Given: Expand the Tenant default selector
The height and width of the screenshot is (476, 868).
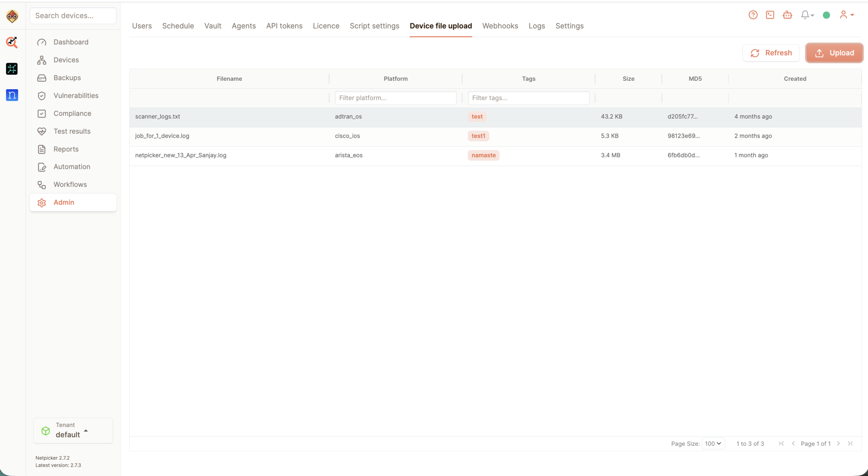Looking at the screenshot, I should point(73,431).
